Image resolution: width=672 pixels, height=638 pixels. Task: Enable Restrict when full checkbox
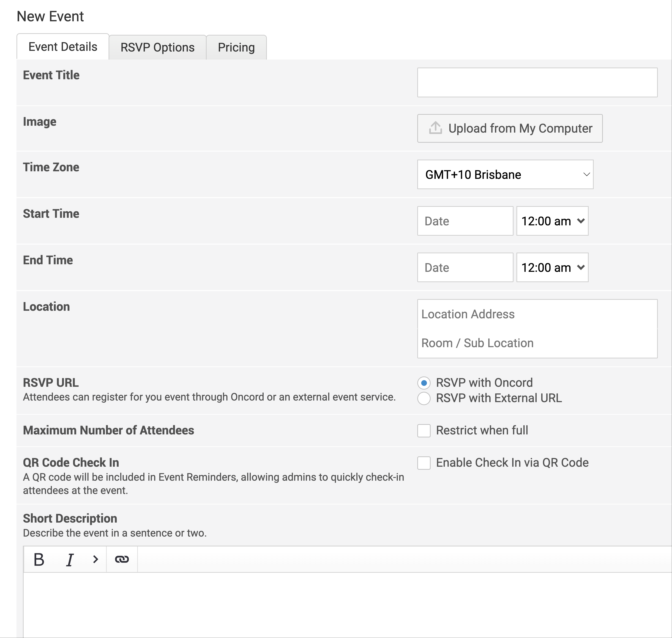click(424, 431)
